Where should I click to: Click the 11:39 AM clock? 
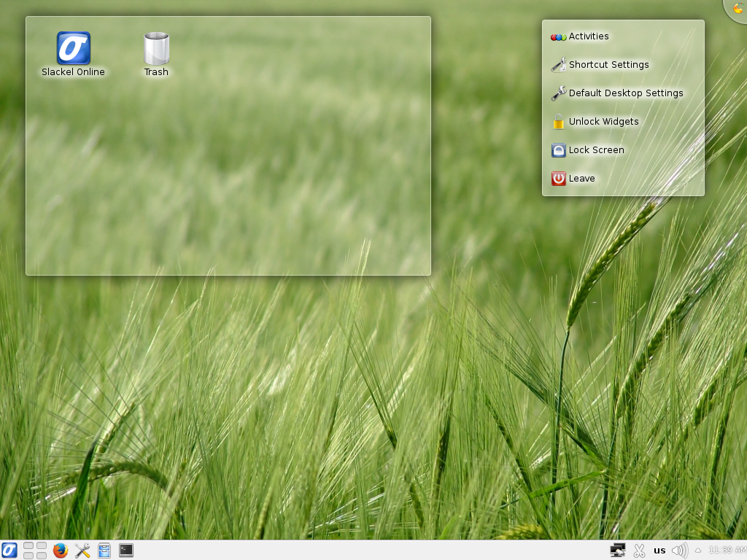[727, 550]
